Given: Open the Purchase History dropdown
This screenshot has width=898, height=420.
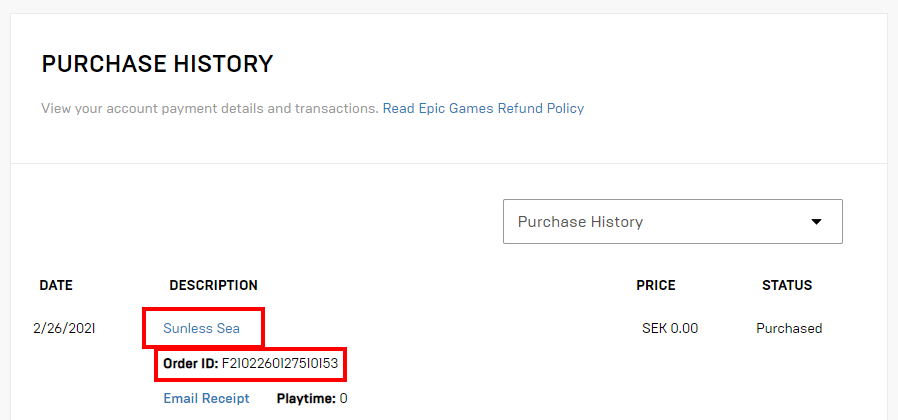Looking at the screenshot, I should pyautogui.click(x=672, y=221).
